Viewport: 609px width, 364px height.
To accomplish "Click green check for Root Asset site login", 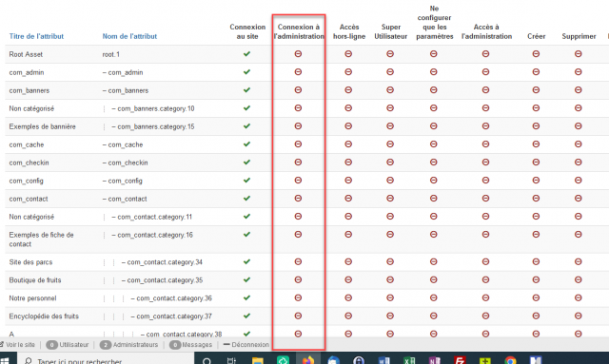I will pyautogui.click(x=246, y=54).
